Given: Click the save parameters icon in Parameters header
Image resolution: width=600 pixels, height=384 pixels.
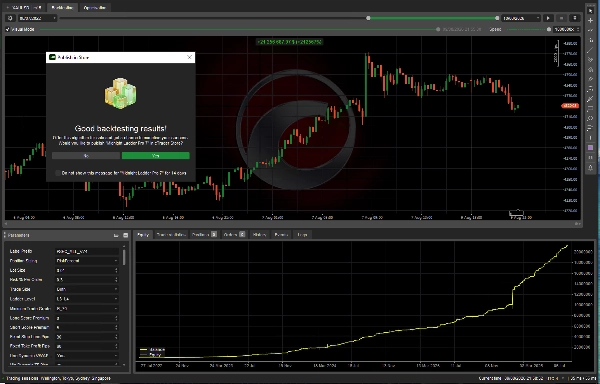Looking at the screenshot, I should point(126,236).
